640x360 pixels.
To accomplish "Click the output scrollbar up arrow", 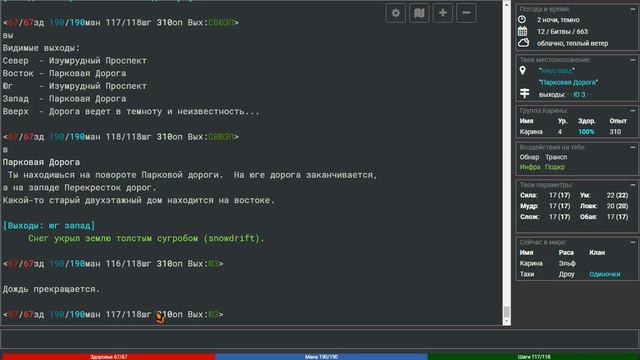I will tap(507, 4).
